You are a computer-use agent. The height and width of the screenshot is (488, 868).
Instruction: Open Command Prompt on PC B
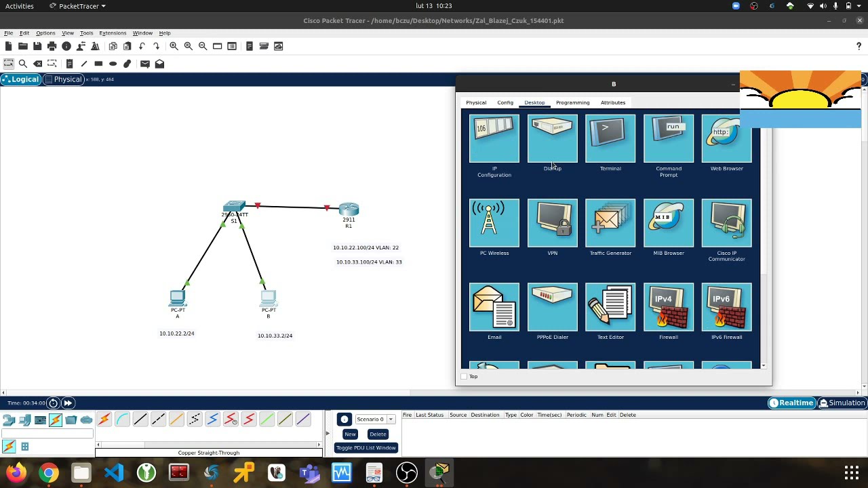point(669,139)
